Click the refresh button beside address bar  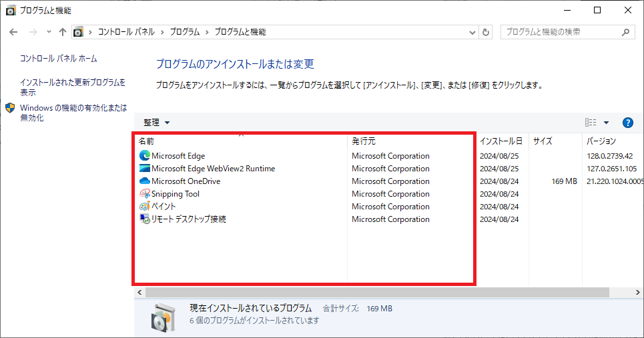coord(486,32)
